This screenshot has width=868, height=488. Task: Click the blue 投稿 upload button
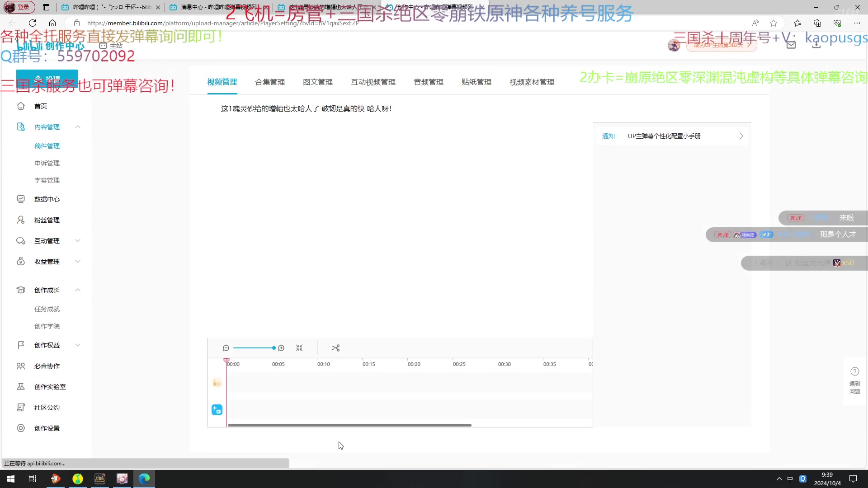pos(47,78)
